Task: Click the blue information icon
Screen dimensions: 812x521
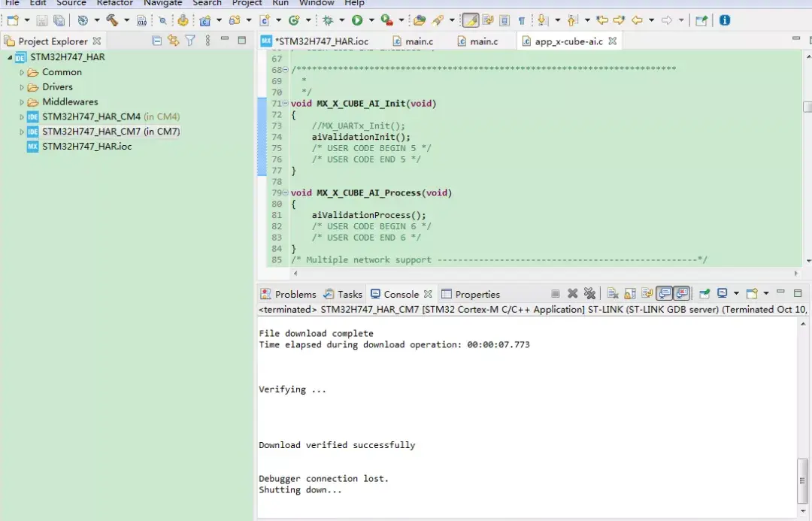Action: (x=725, y=20)
